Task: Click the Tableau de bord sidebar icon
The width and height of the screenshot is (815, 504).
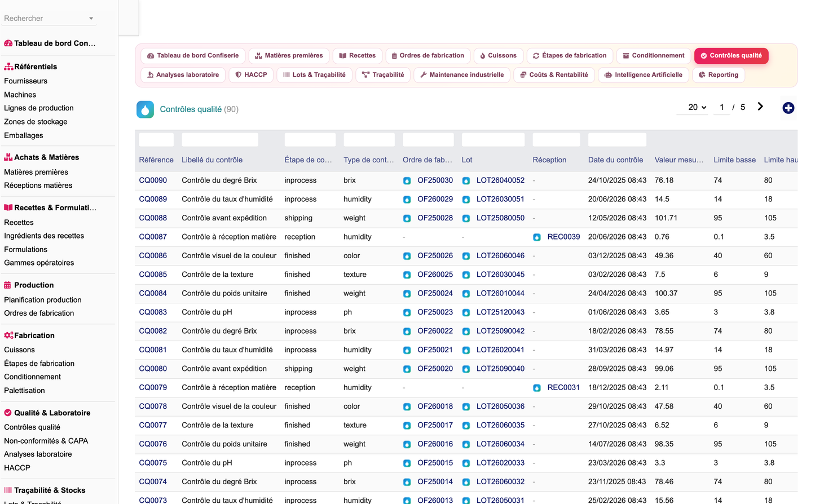Action: point(8,43)
